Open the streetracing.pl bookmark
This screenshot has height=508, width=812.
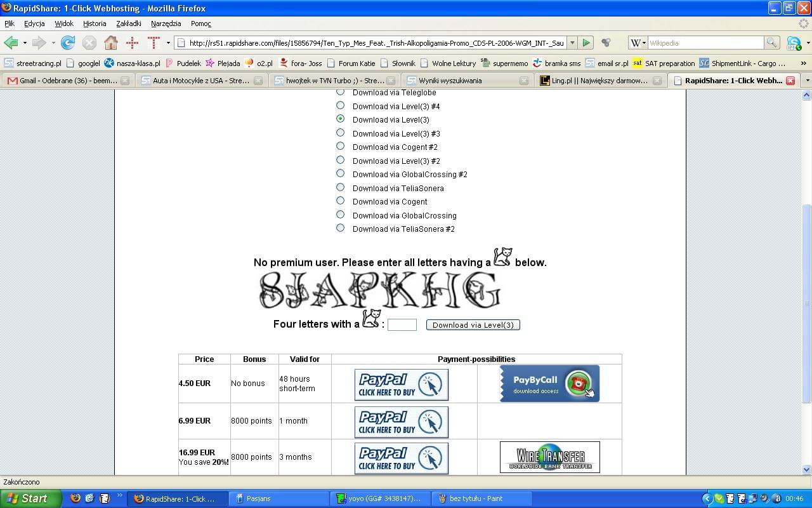[32, 63]
